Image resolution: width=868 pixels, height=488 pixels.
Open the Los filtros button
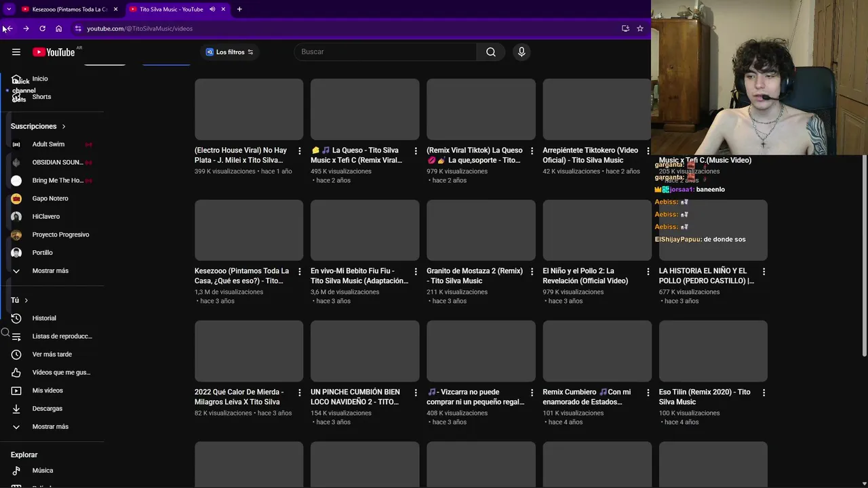coord(229,52)
